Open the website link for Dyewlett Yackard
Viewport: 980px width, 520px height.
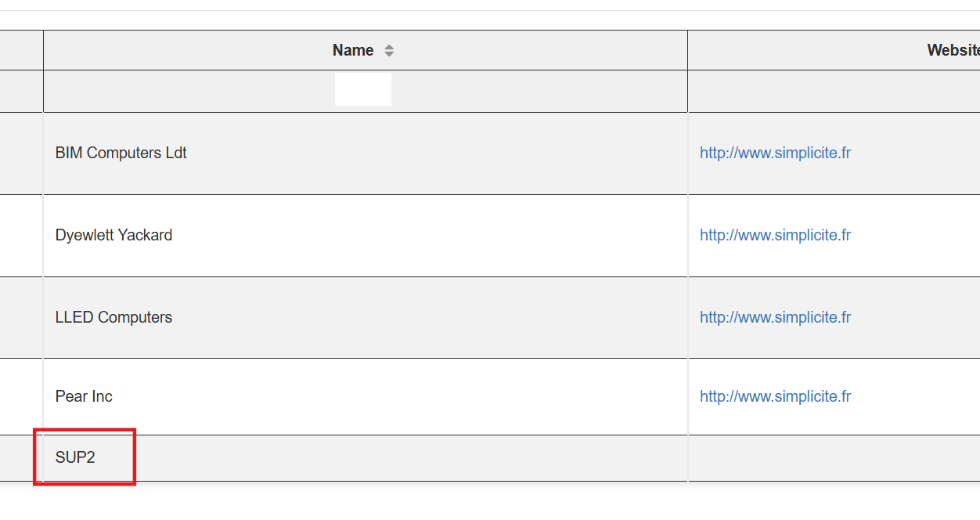tap(775, 236)
